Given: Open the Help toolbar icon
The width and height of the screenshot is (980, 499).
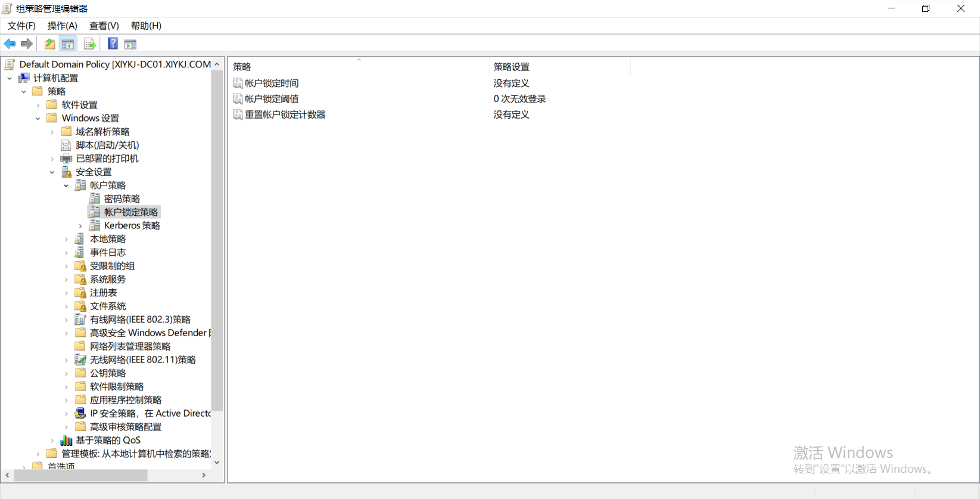Looking at the screenshot, I should coord(113,44).
